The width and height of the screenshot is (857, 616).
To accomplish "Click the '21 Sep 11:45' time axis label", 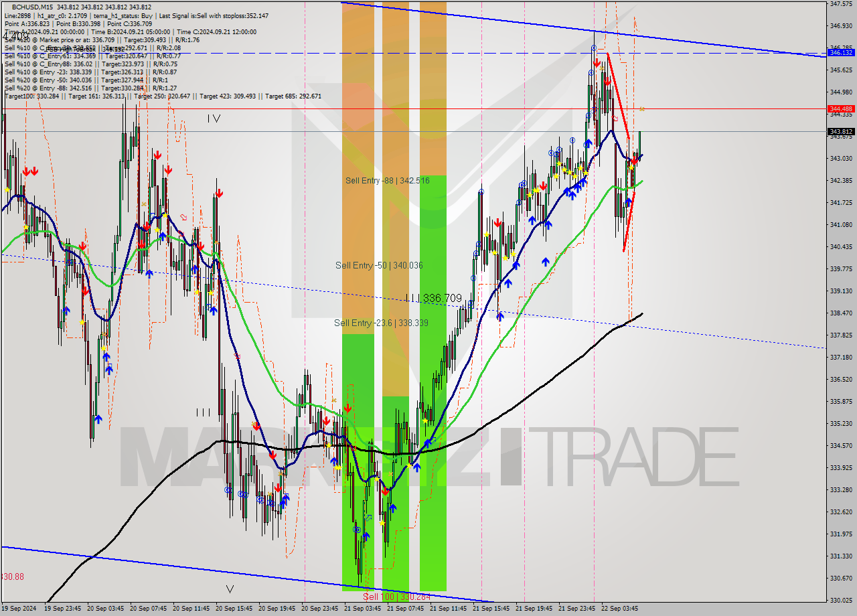I will click(x=448, y=609).
